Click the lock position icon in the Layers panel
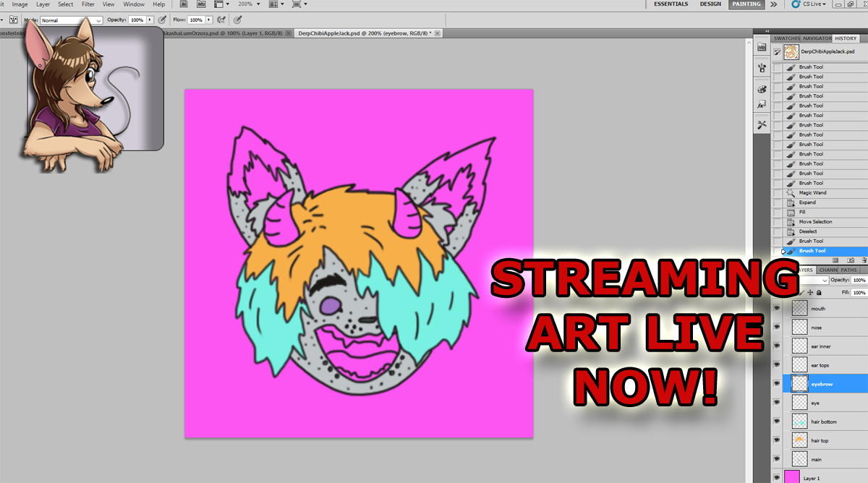868x483 pixels. tap(810, 293)
